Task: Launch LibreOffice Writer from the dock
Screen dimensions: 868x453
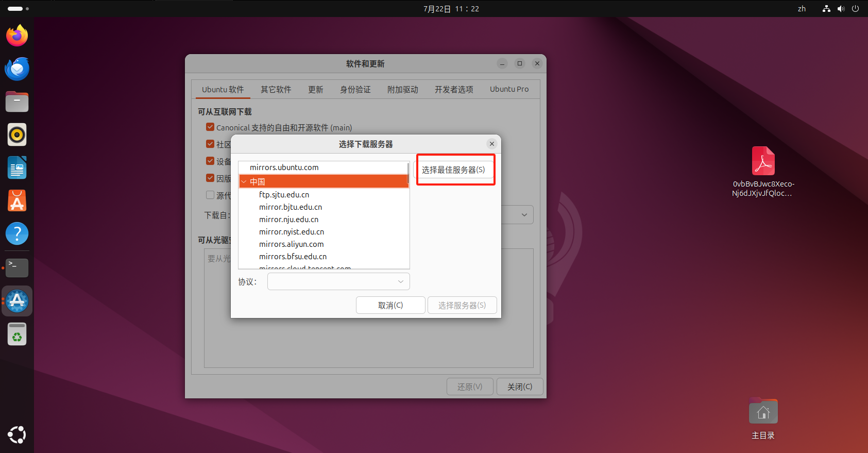Action: point(17,167)
